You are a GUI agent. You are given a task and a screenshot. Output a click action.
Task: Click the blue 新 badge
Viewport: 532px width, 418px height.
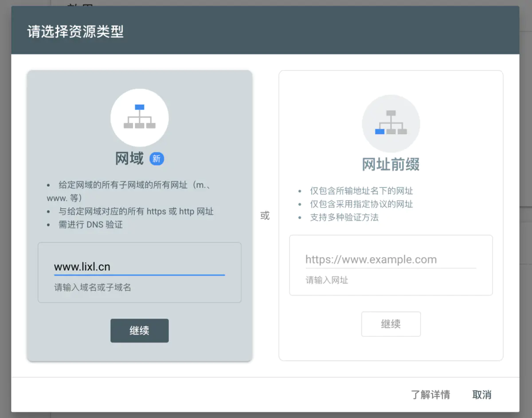[156, 159]
